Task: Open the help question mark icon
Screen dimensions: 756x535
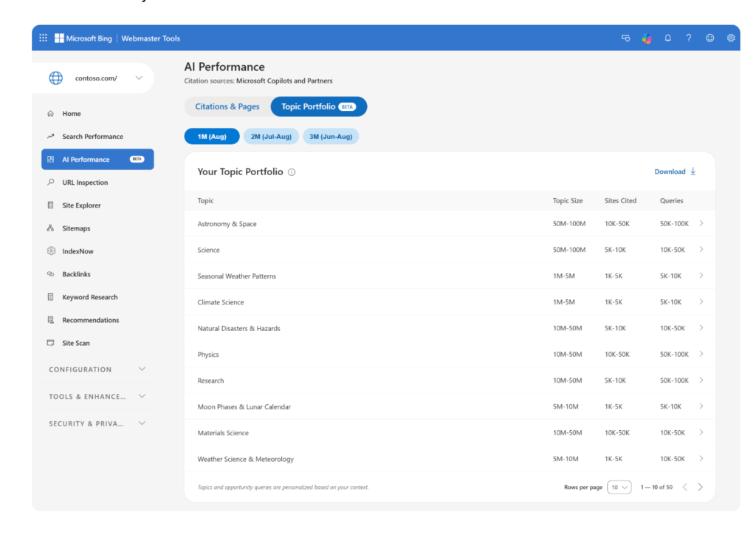Action: (689, 38)
